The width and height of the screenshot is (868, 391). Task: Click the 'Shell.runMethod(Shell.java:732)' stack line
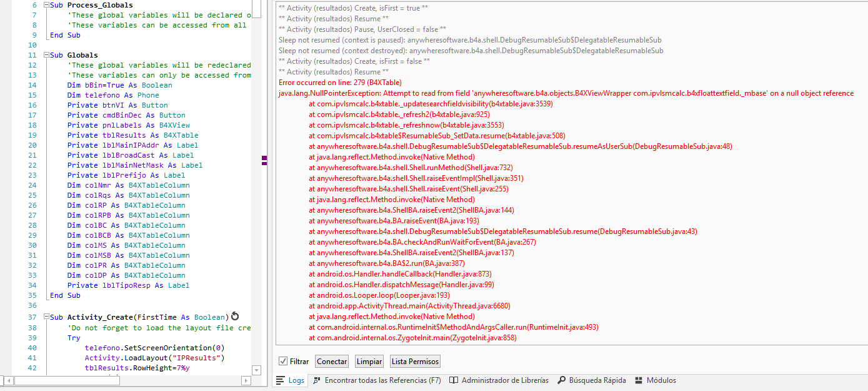[411, 168]
